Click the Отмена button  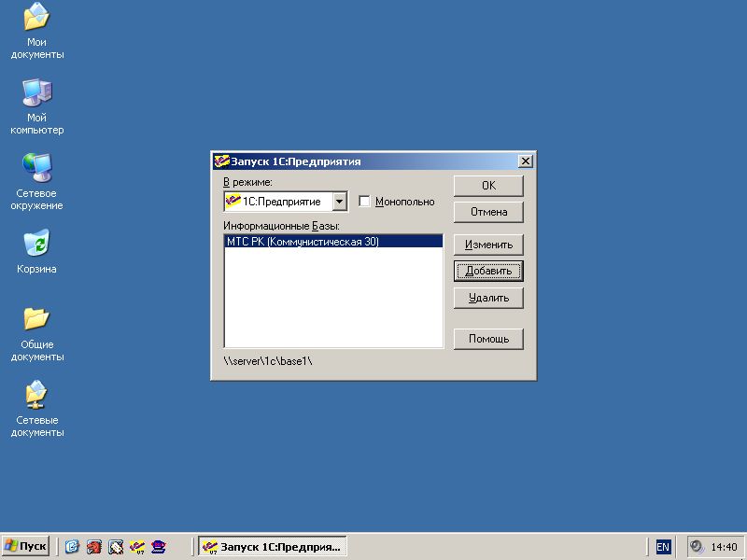[488, 212]
